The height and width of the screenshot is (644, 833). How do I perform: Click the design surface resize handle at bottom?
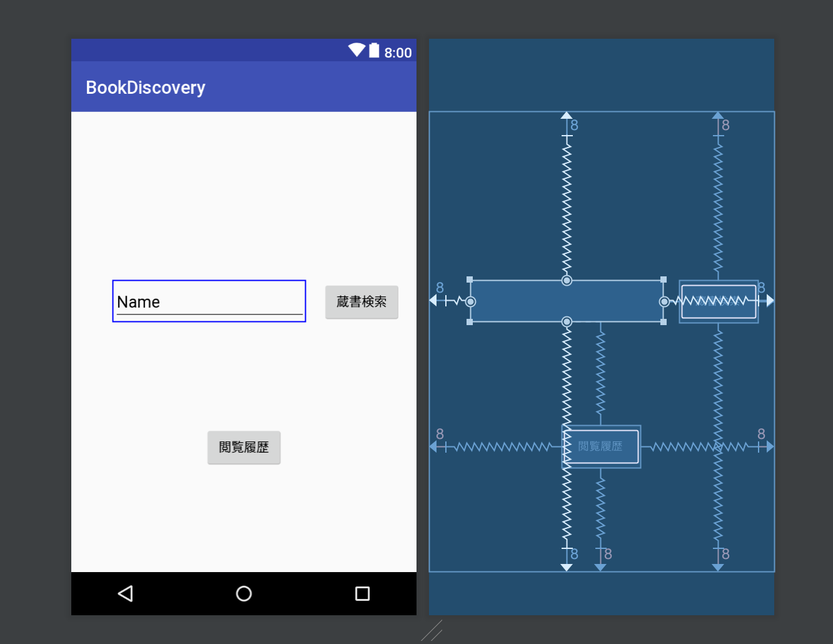click(432, 631)
